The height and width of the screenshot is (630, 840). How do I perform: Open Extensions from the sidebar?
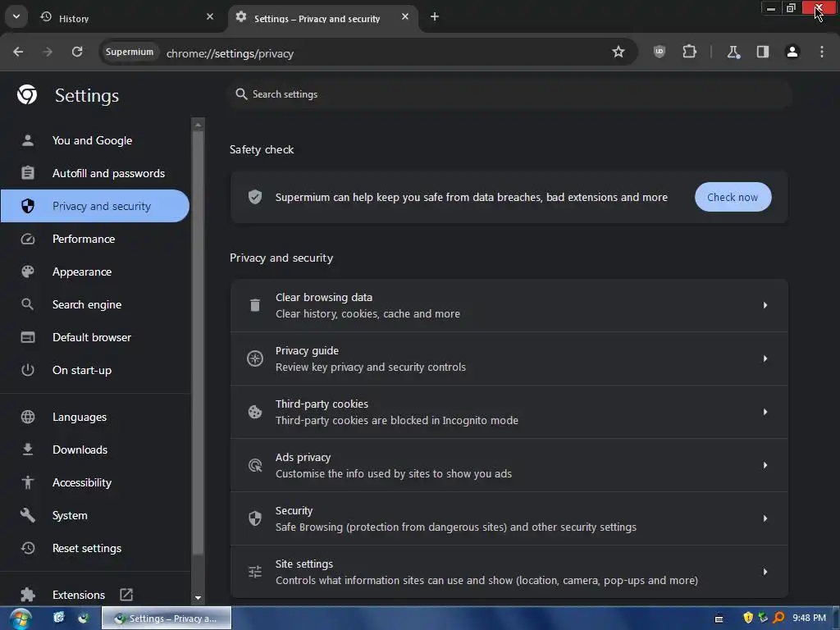(79, 595)
